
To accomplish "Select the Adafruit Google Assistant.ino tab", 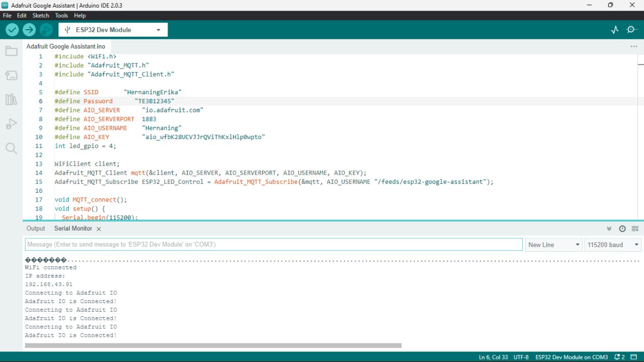I will pyautogui.click(x=66, y=46).
